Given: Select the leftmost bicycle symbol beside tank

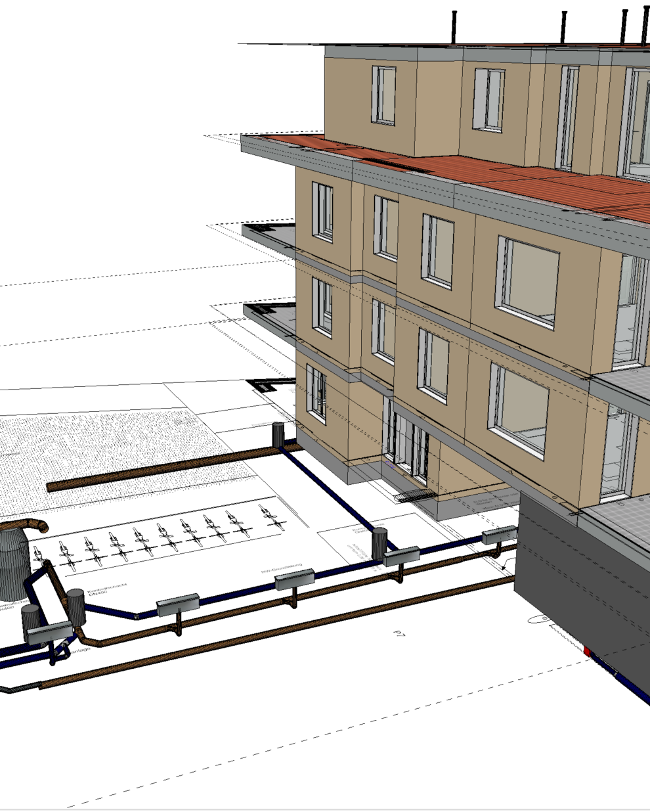Looking at the screenshot, I should click(66, 555).
